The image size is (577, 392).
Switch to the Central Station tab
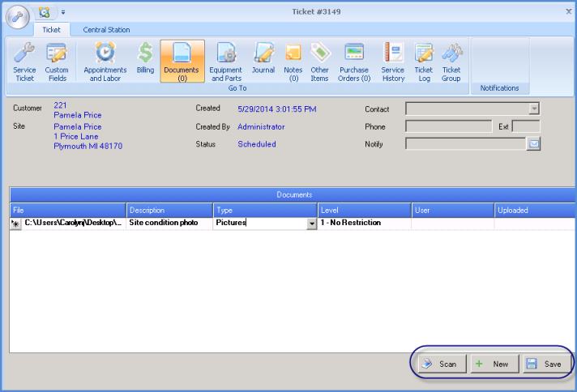106,30
